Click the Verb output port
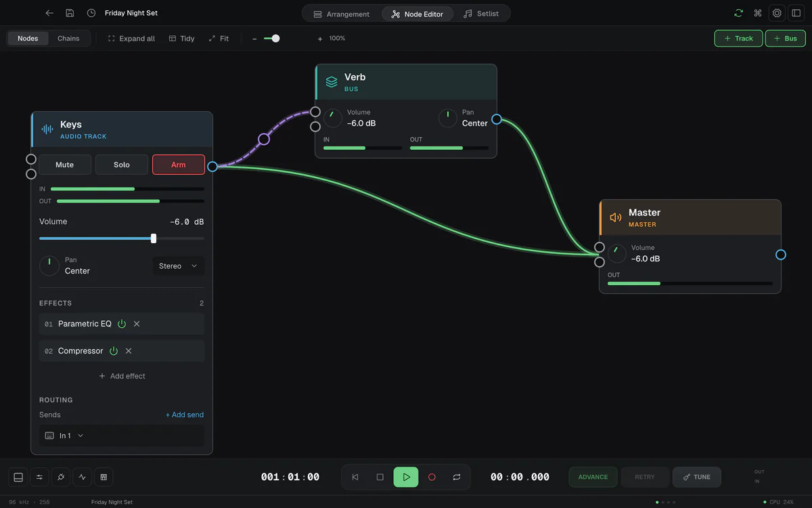 497,119
